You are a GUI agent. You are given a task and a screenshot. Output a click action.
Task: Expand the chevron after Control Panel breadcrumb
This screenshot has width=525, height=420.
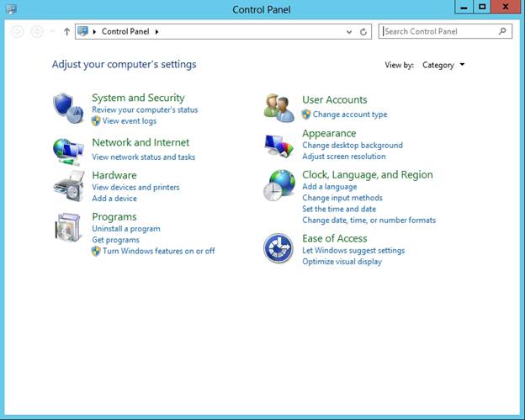point(156,32)
